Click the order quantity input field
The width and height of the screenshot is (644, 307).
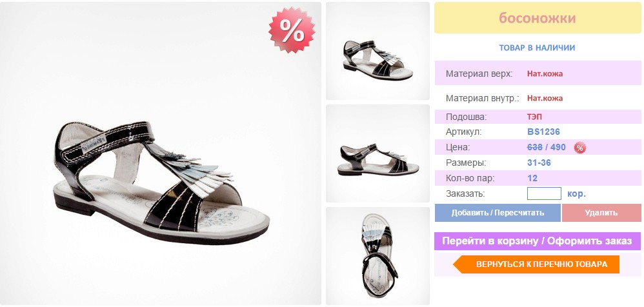coord(544,193)
